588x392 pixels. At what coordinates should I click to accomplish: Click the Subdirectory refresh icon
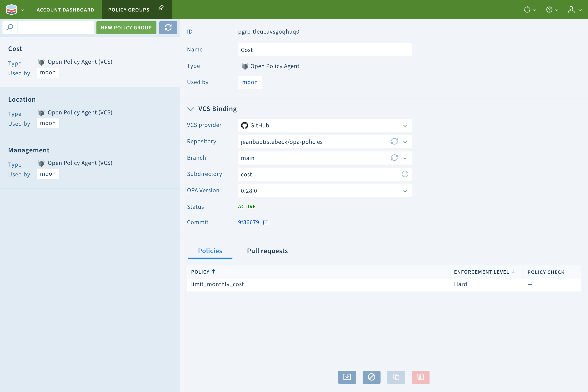(405, 174)
